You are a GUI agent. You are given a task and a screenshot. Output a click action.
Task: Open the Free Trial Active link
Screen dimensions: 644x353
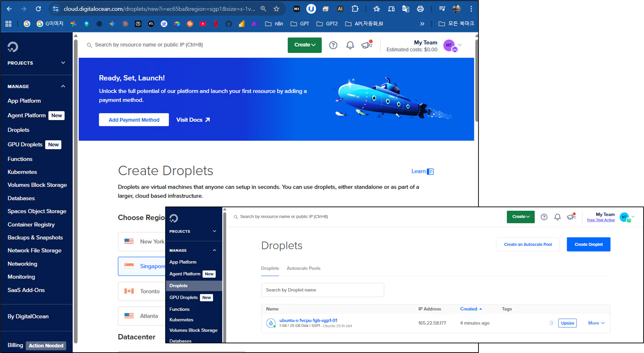(x=601, y=220)
